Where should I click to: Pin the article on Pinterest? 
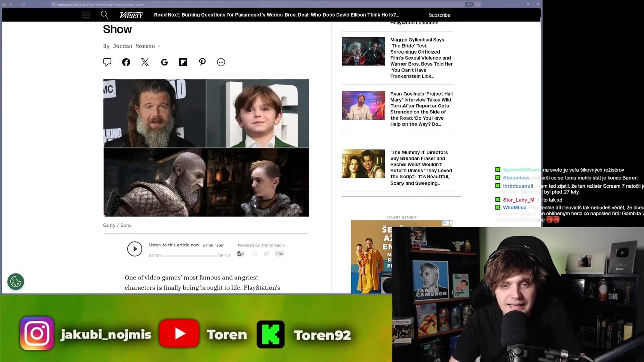(x=202, y=62)
